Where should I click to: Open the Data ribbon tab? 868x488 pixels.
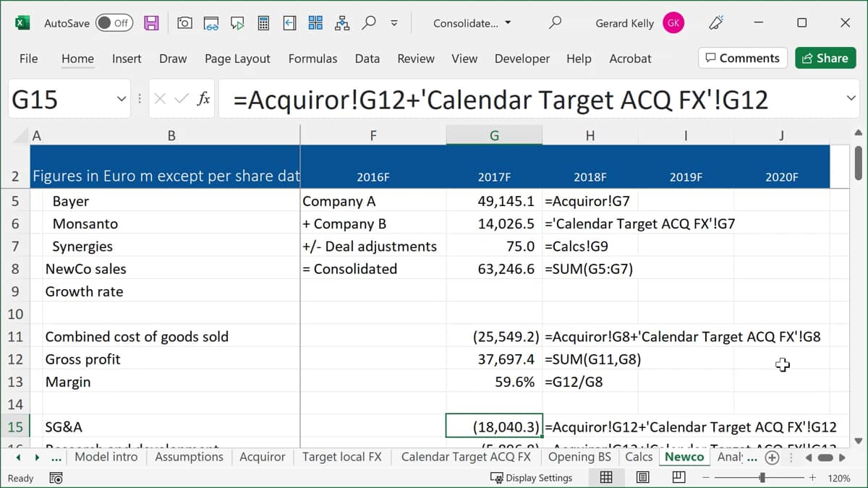[367, 59]
